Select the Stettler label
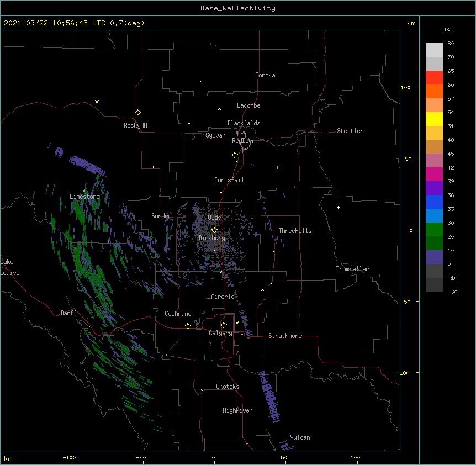The image size is (476, 465). coord(350,131)
